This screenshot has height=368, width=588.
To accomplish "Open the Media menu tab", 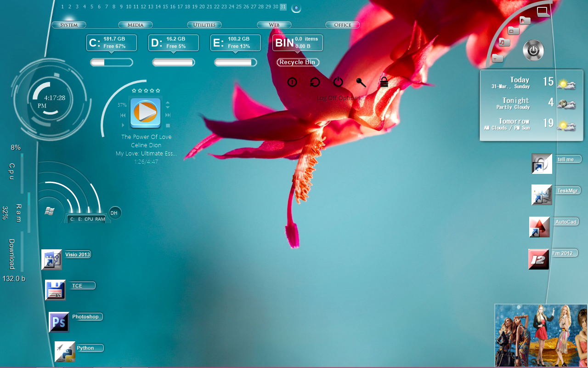I will tap(136, 25).
